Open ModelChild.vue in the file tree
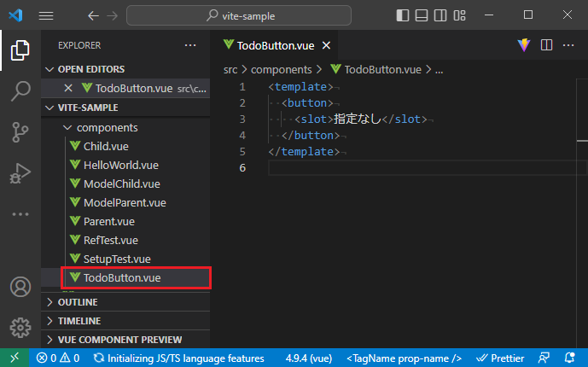 click(125, 183)
